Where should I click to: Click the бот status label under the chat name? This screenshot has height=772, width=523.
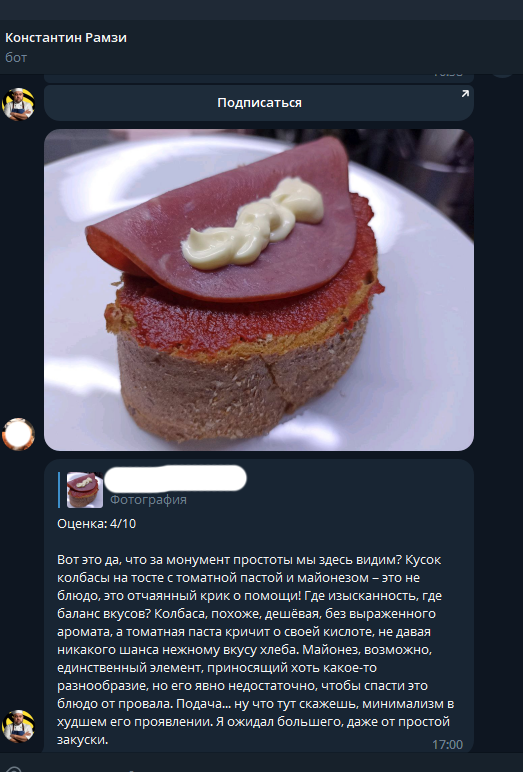[x=16, y=58]
